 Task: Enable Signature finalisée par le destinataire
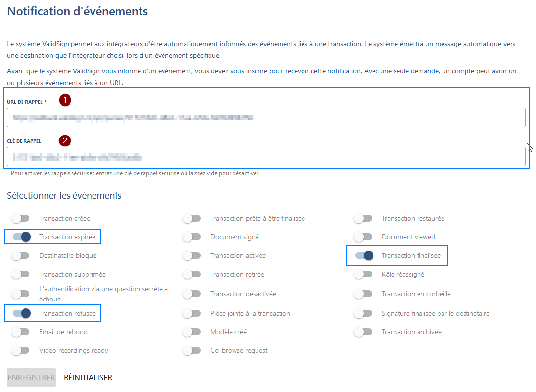363,313
